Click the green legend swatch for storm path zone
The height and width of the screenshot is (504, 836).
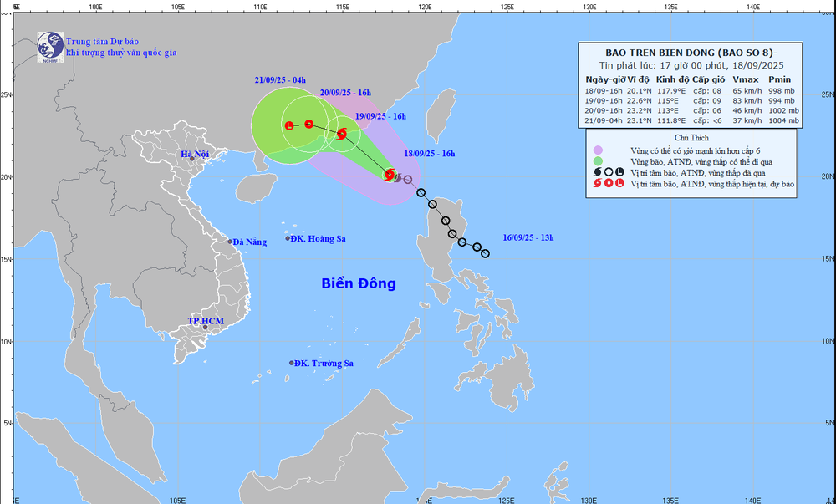coord(598,161)
